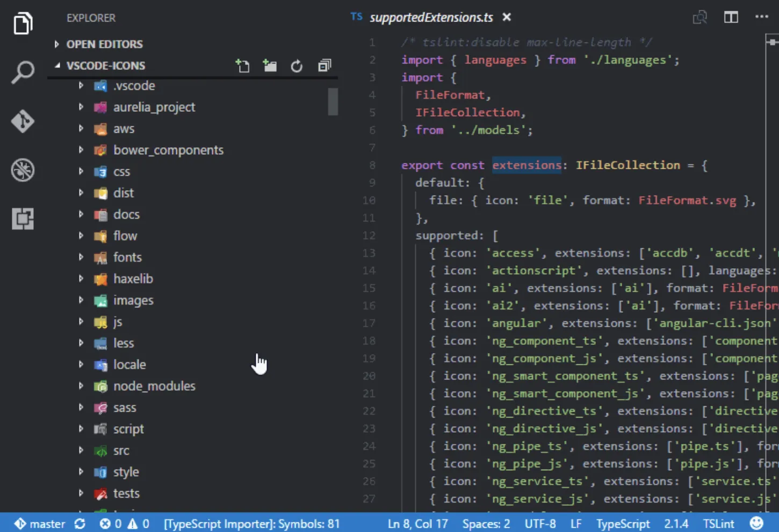Click the tests folder icon

click(x=100, y=493)
